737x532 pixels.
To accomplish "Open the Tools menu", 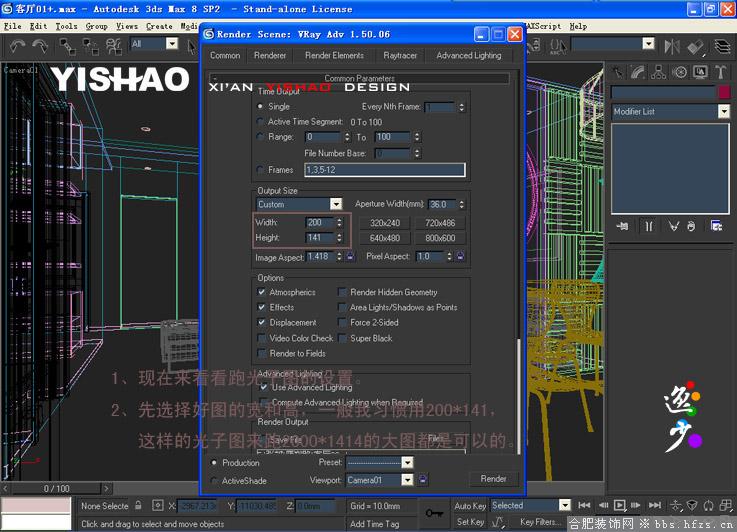I will click(x=66, y=26).
